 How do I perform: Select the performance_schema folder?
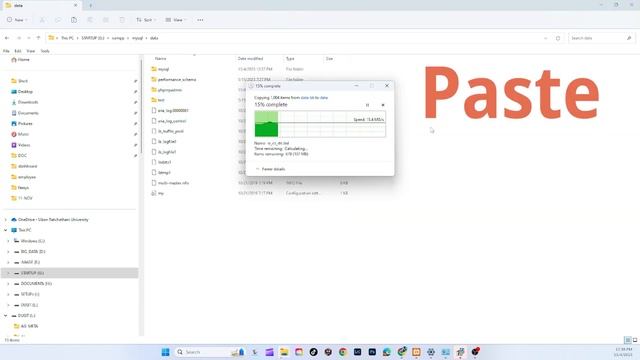pos(177,80)
